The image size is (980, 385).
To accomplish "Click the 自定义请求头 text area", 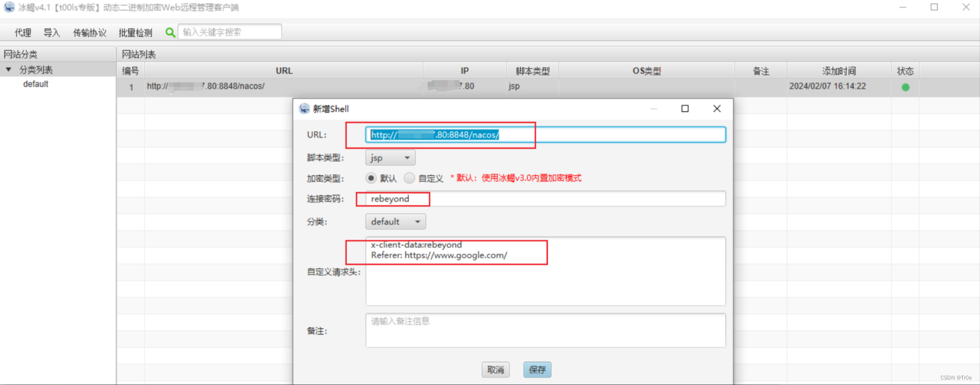I will 546,271.
